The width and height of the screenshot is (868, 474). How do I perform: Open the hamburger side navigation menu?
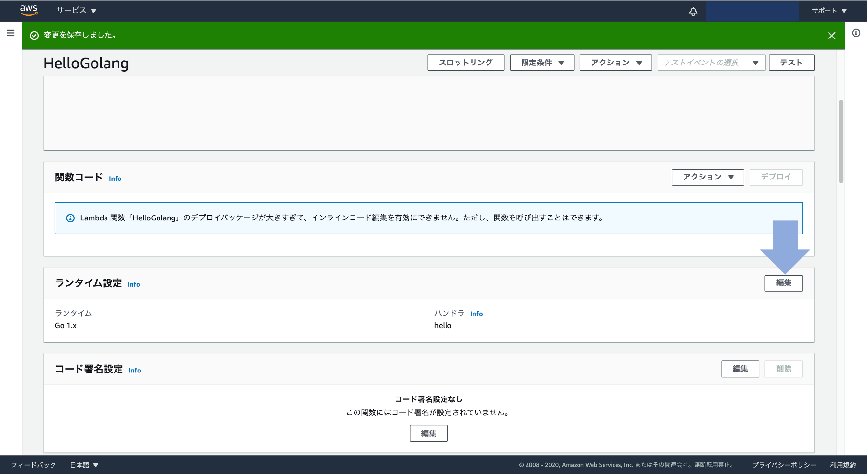click(11, 33)
